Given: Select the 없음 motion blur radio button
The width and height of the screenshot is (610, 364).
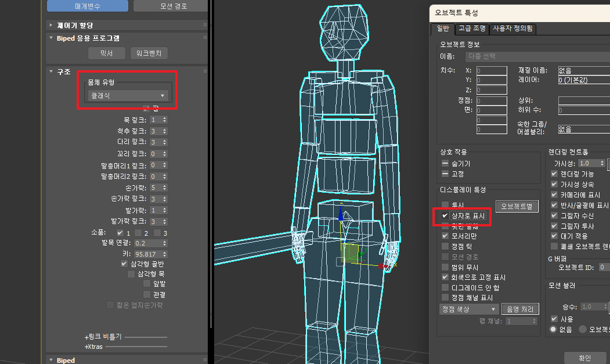Looking at the screenshot, I should click(x=554, y=329).
